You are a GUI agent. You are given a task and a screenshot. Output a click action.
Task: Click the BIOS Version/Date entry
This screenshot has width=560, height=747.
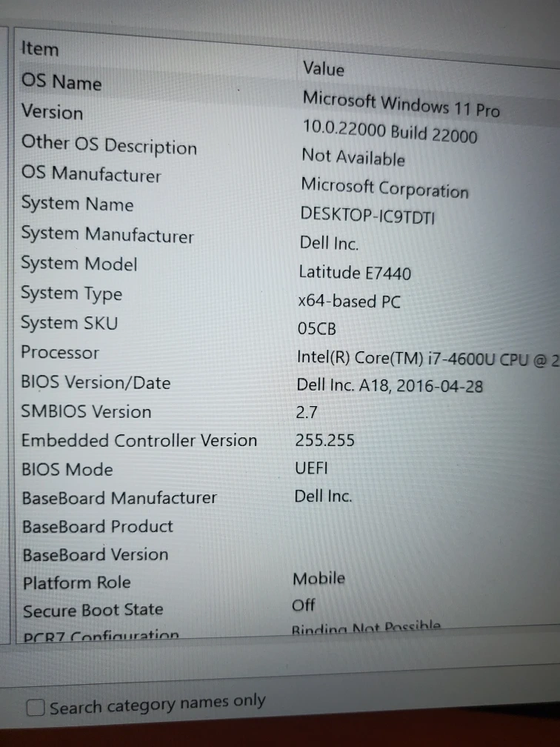[x=96, y=382]
